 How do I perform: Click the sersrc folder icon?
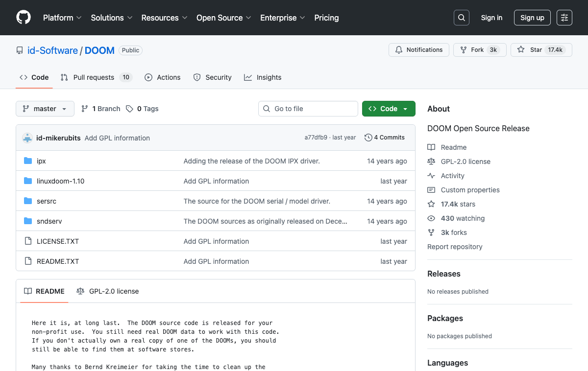click(x=28, y=201)
